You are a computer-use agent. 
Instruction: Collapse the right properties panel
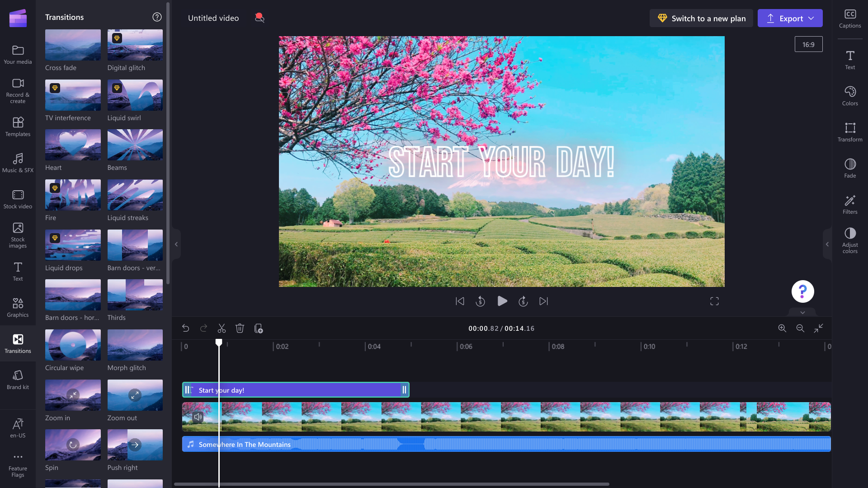point(827,244)
